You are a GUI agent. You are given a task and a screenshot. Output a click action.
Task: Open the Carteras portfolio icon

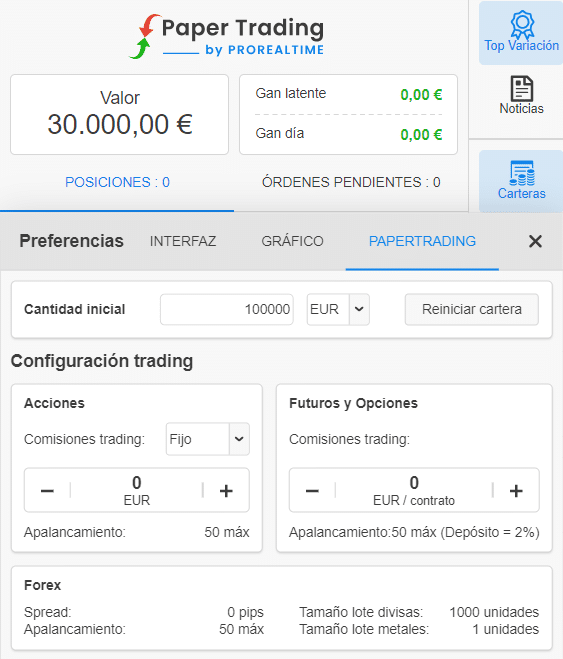pyautogui.click(x=521, y=181)
